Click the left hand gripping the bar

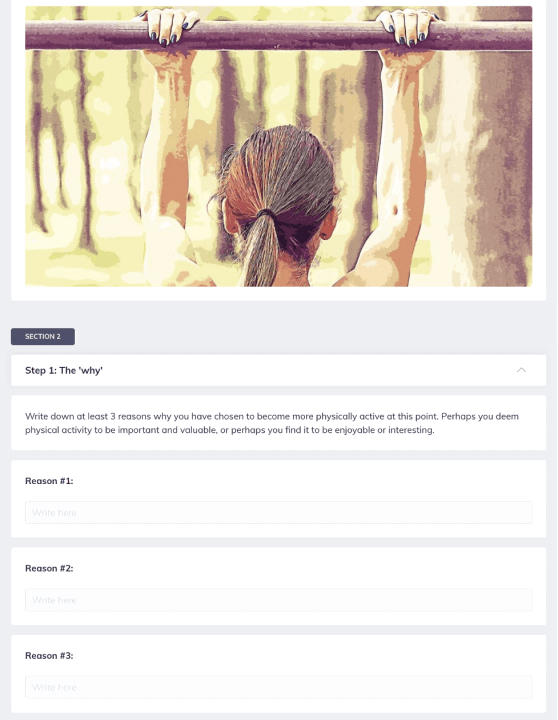169,28
